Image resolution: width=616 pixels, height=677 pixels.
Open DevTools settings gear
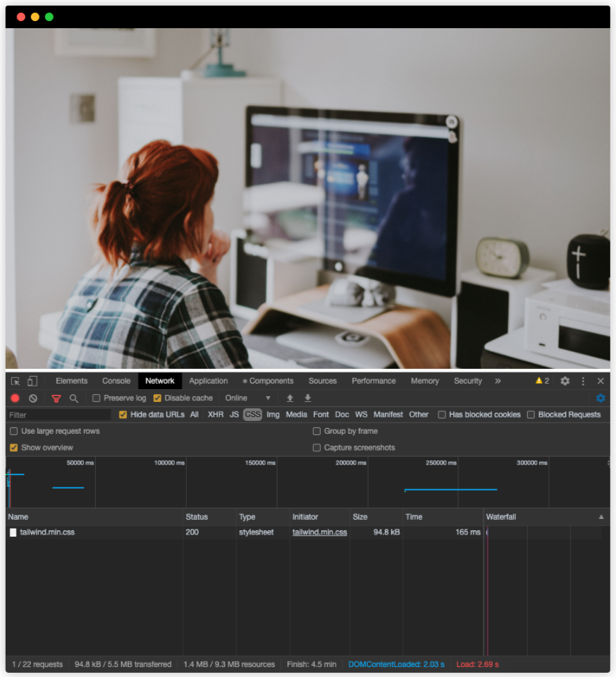point(565,381)
